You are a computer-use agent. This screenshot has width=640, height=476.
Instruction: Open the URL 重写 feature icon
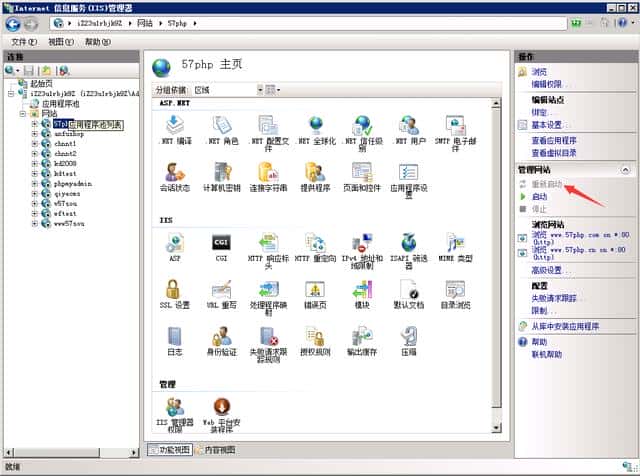click(x=222, y=289)
